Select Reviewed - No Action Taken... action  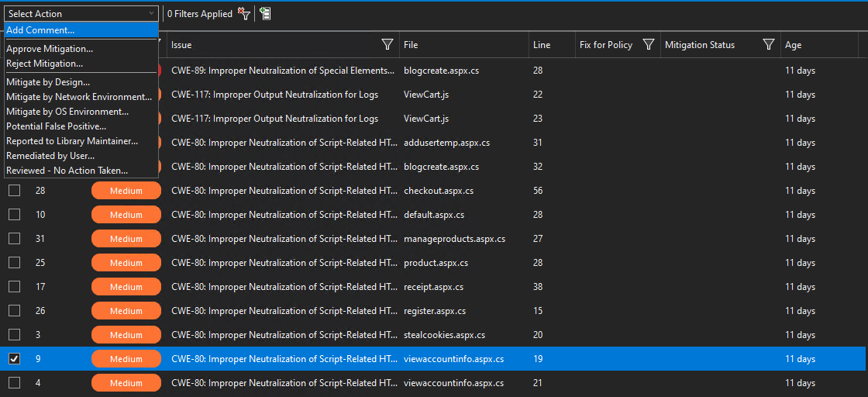click(x=81, y=171)
